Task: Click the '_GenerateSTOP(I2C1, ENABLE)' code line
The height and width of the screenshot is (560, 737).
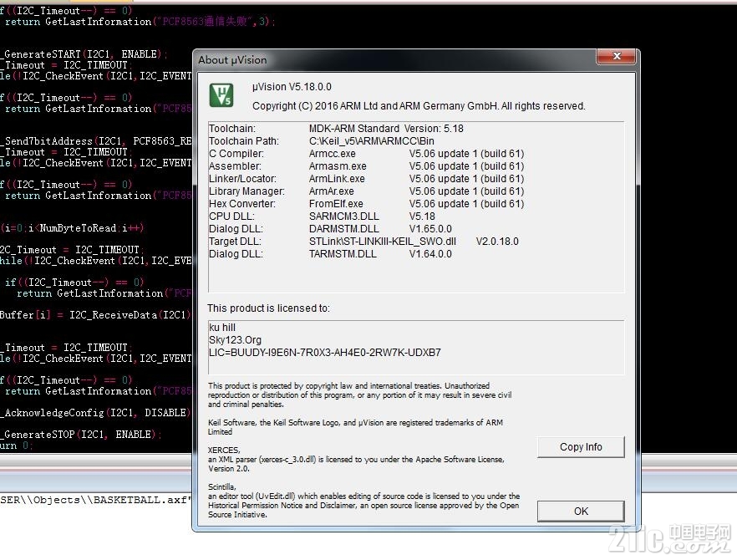Action: [80, 435]
